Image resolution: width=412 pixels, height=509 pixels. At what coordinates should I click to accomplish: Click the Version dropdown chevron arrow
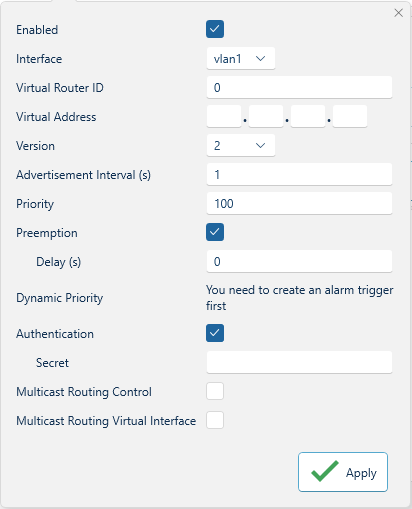click(260, 146)
